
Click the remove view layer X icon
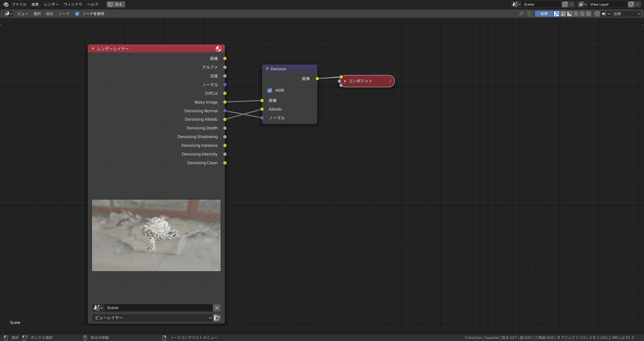pos(638,4)
